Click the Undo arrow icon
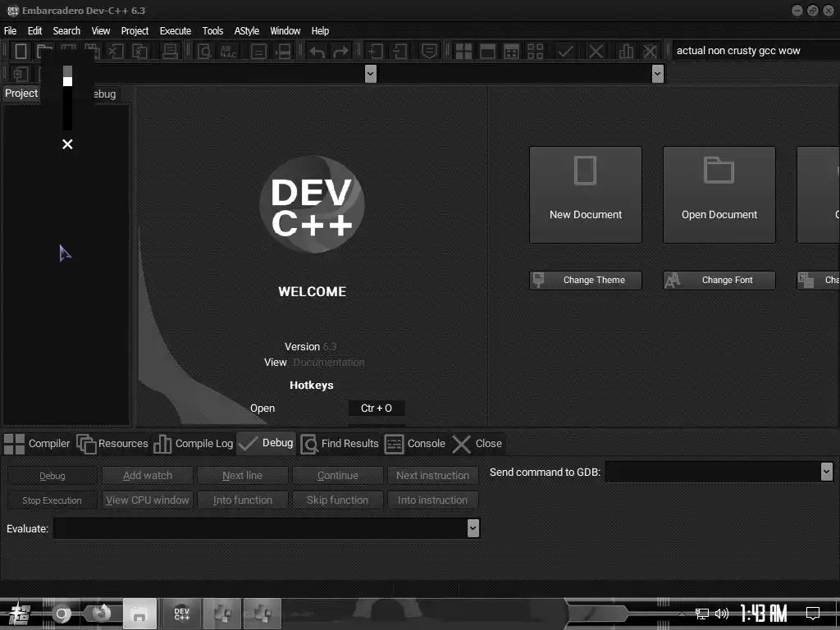Screen dimensions: 840x630 click(317, 52)
